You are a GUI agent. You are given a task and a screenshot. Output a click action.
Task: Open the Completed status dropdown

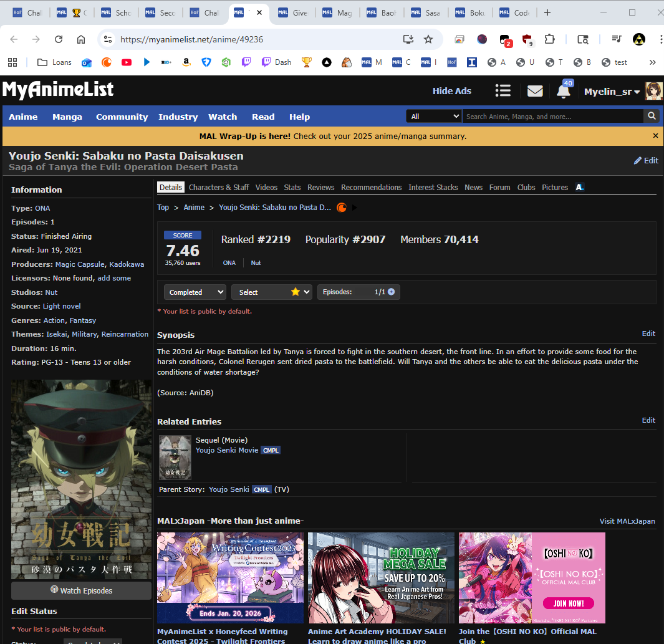coord(195,292)
